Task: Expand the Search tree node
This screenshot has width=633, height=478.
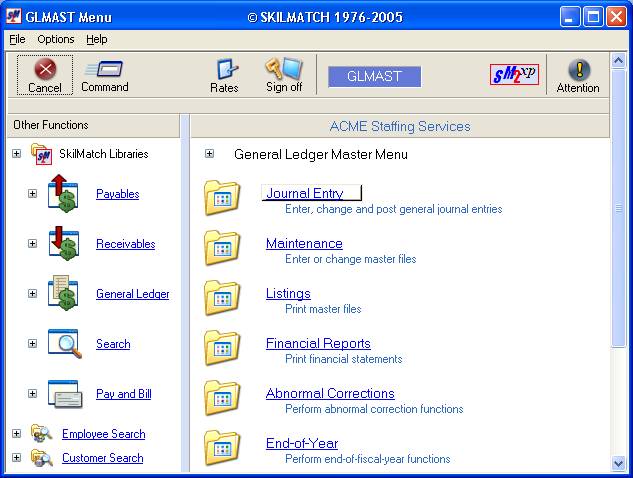Action: (32, 344)
